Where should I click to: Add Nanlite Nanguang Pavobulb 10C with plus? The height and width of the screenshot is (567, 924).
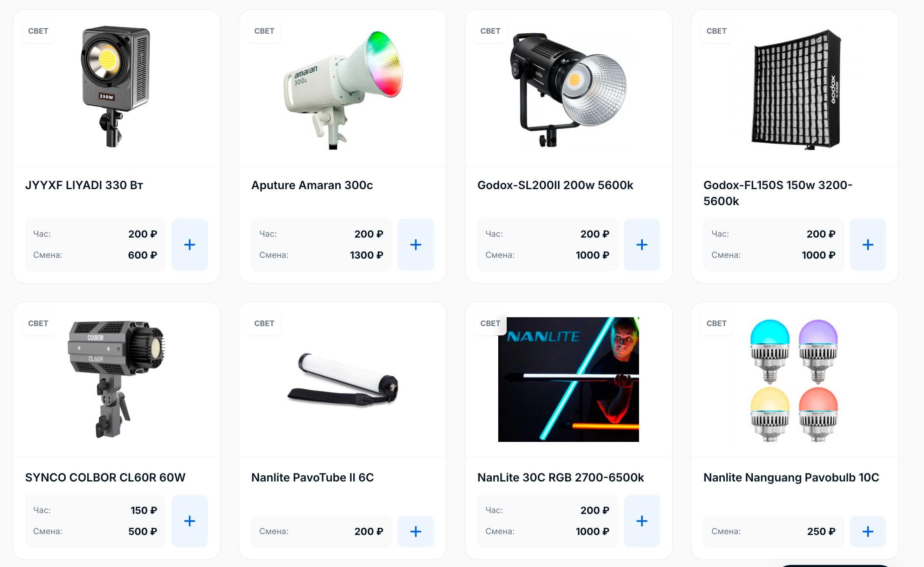point(868,531)
